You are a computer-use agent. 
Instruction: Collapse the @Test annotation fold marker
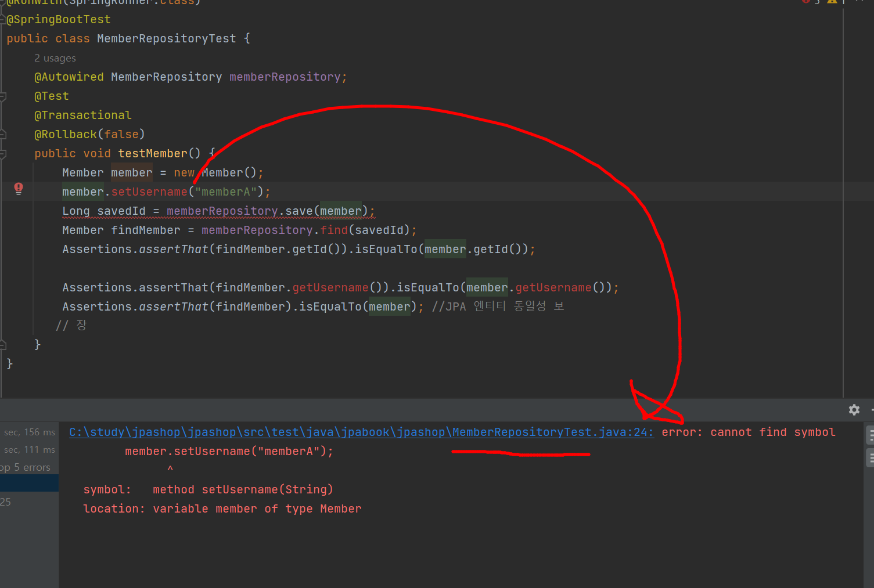click(3, 96)
